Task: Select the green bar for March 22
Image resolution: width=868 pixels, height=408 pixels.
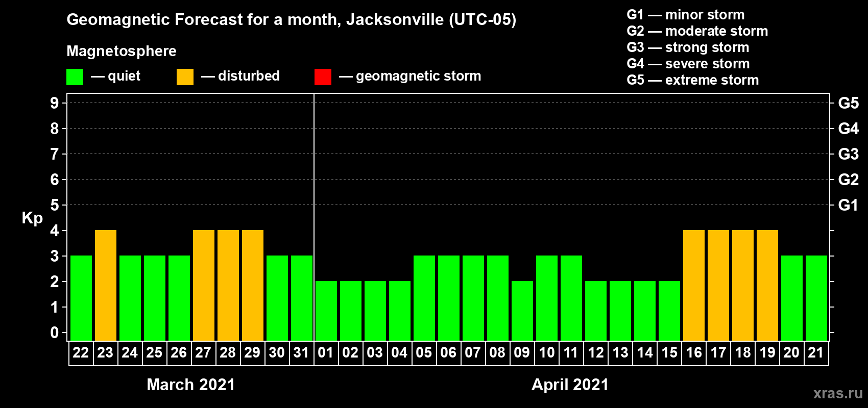Action: [81, 298]
